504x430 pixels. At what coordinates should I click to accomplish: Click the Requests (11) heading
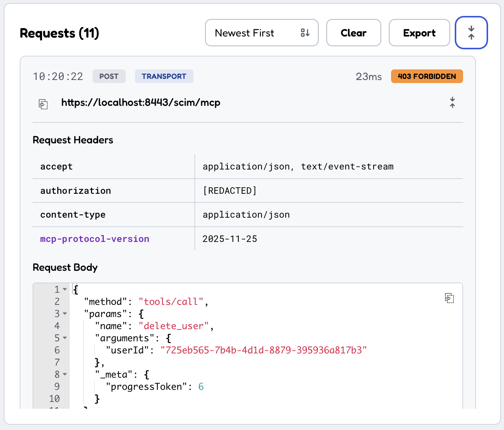pyautogui.click(x=59, y=33)
